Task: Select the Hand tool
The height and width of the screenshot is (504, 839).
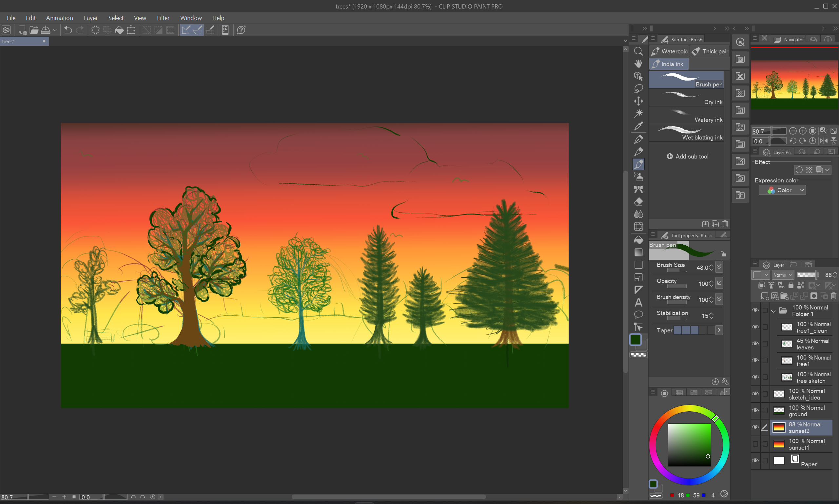Action: pyautogui.click(x=639, y=64)
